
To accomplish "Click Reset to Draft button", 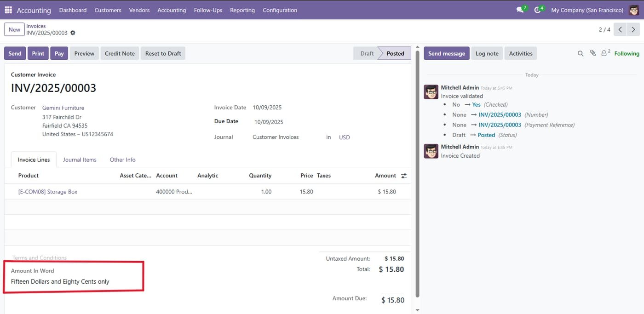I will pyautogui.click(x=163, y=53).
